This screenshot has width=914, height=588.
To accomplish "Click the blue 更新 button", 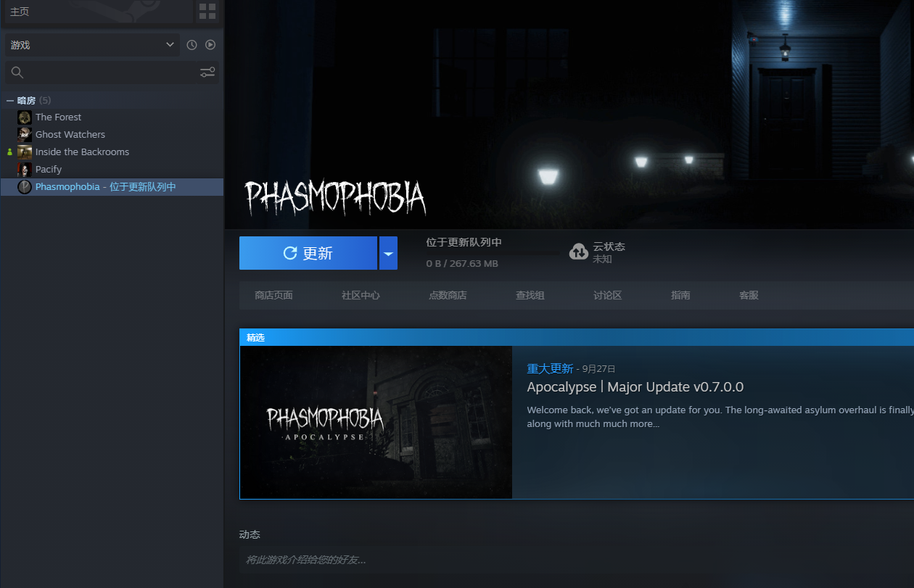I will click(x=308, y=253).
